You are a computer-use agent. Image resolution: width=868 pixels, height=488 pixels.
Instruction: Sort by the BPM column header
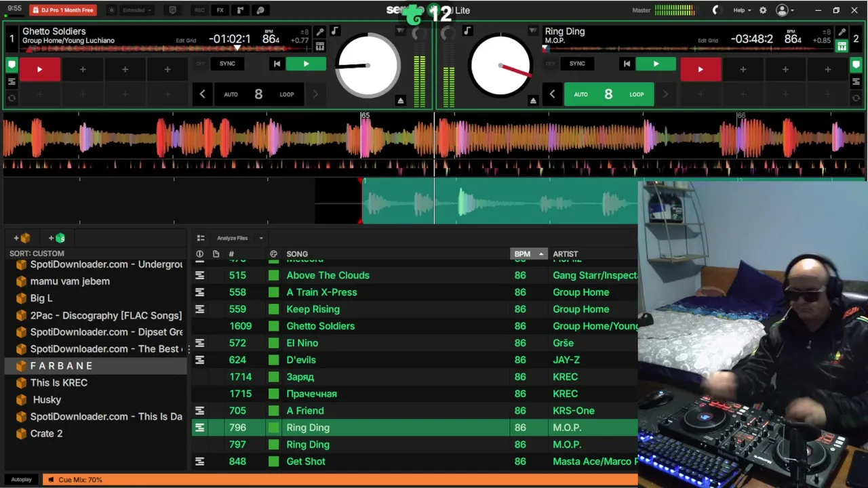pyautogui.click(x=528, y=254)
